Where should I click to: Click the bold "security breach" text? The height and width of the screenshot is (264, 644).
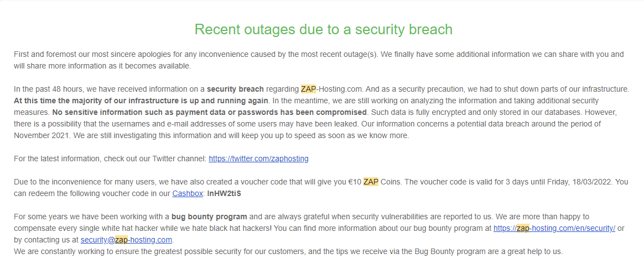point(235,89)
